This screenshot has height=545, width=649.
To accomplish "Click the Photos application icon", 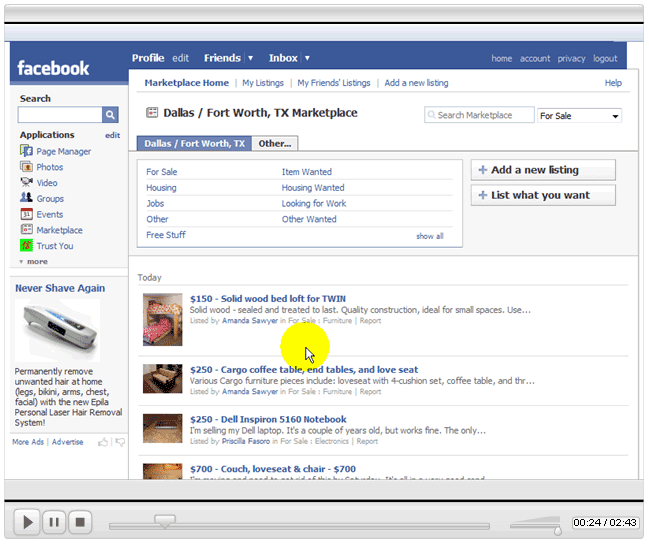I will pos(26,167).
